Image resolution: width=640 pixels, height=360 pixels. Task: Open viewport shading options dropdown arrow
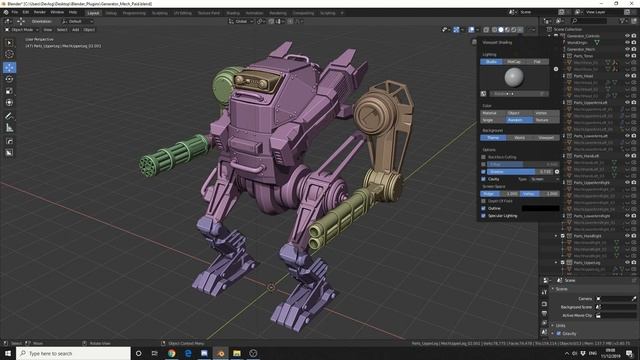520,30
